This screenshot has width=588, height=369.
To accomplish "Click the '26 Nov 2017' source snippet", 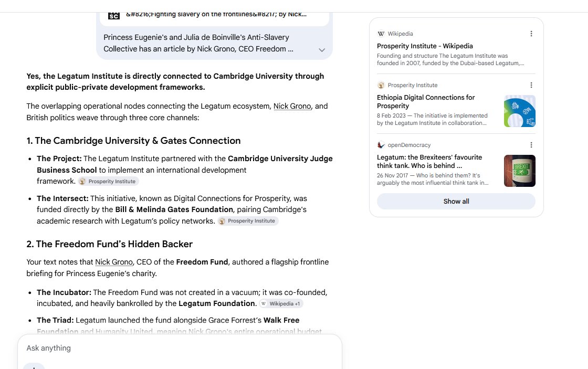I will [x=433, y=179].
